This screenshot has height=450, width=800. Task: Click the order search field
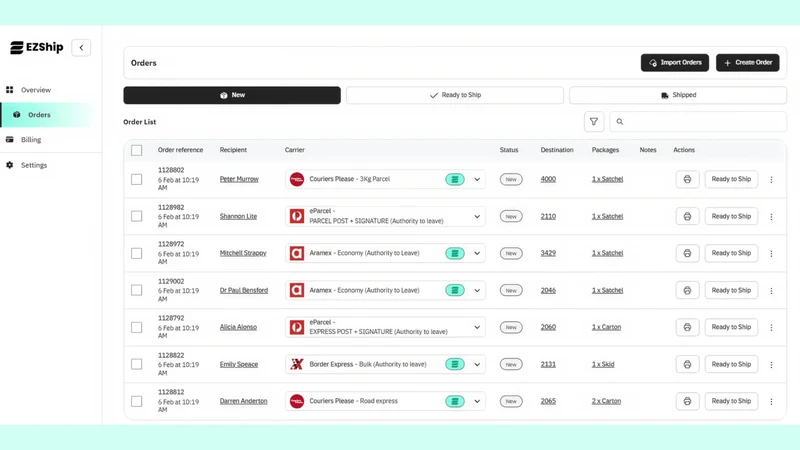[x=698, y=122]
